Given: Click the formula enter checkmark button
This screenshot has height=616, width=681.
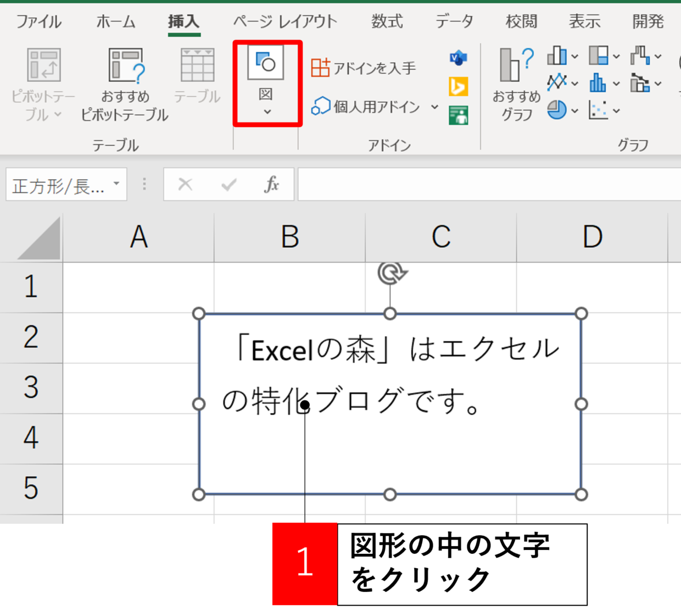Looking at the screenshot, I should [228, 185].
